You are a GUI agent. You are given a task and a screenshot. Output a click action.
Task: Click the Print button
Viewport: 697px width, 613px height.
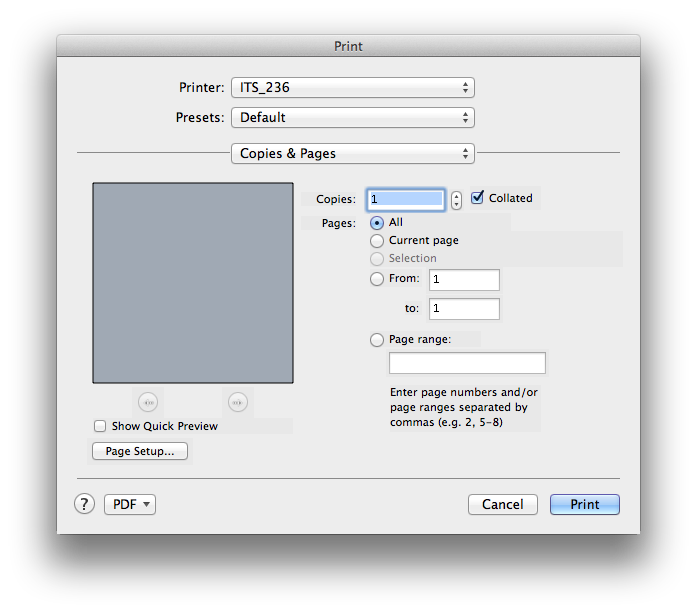584,505
